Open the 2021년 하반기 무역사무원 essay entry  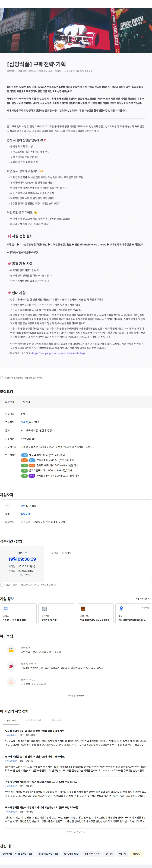coord(76,738)
